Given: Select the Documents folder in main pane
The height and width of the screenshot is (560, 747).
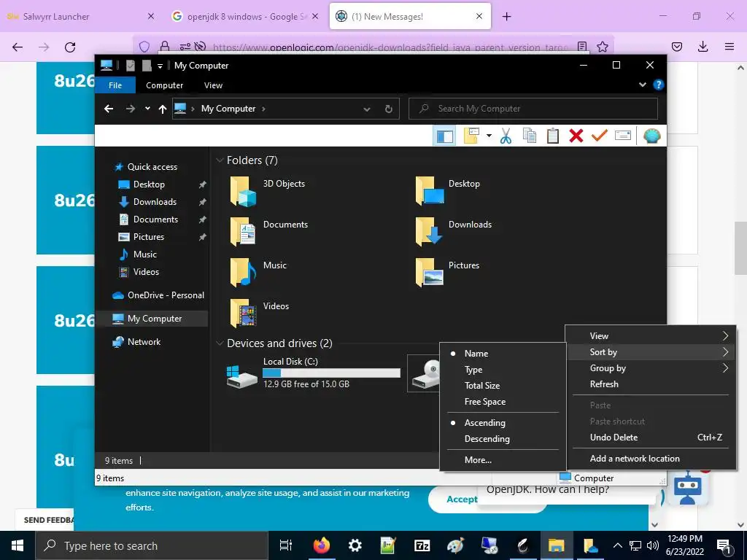Looking at the screenshot, I should coord(268,232).
